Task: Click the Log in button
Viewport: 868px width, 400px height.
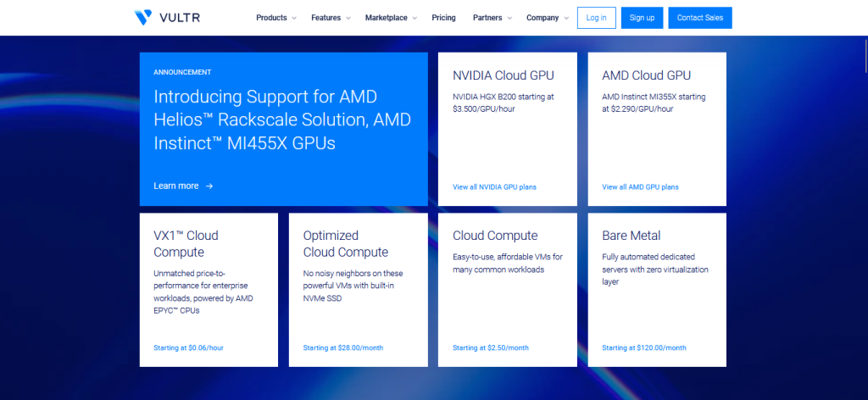Action: [596, 18]
